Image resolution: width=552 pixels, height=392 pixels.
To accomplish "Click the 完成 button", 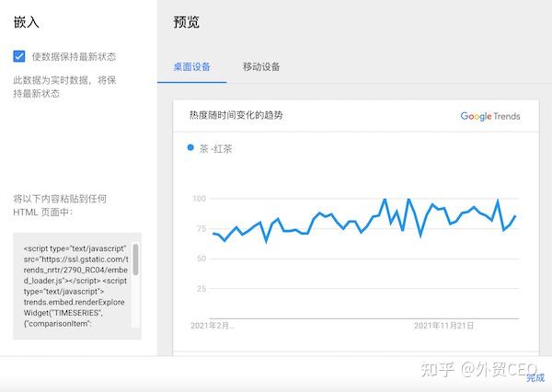I will coord(535,377).
